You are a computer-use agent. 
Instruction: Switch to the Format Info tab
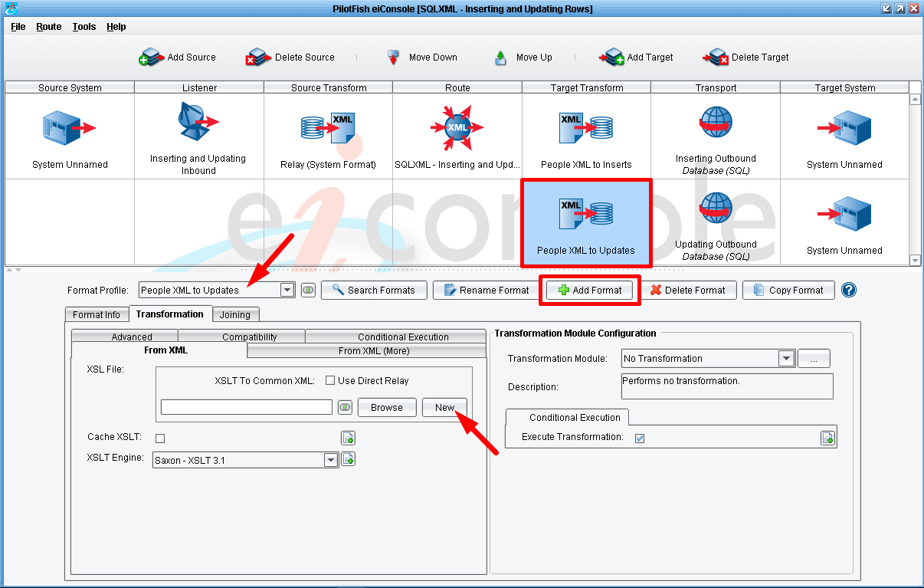click(97, 314)
